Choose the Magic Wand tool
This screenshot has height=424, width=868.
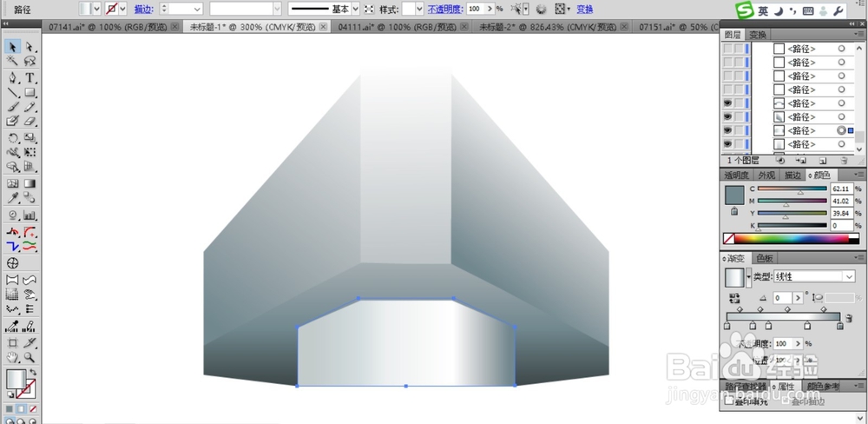click(x=12, y=61)
